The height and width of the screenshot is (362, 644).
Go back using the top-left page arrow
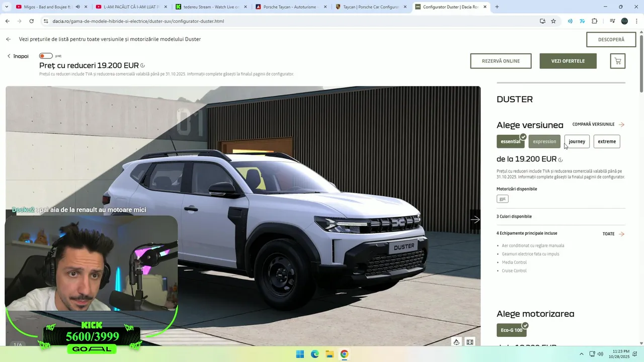pos(8,39)
